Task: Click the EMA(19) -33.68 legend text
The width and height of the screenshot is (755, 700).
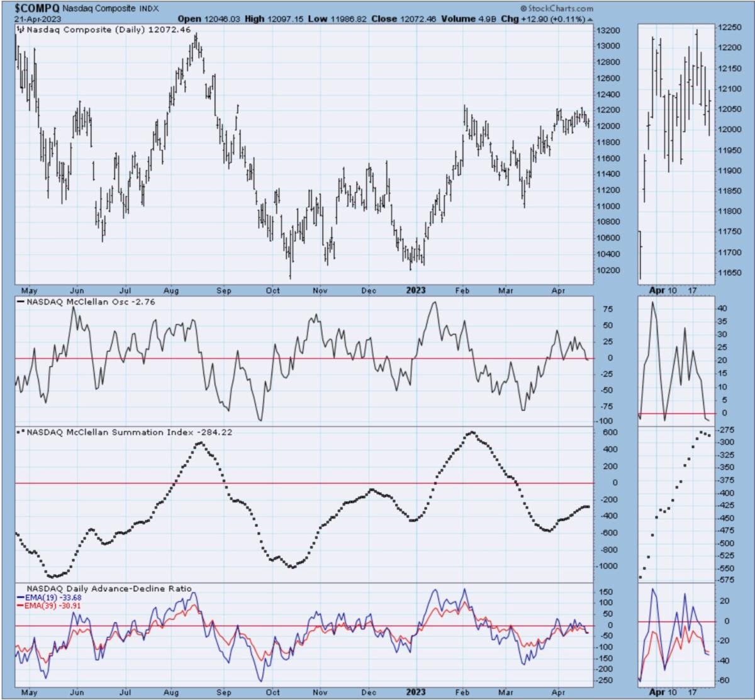Action: click(53, 597)
